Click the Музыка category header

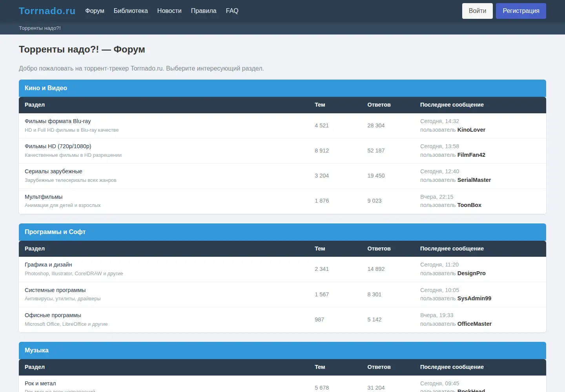282,350
